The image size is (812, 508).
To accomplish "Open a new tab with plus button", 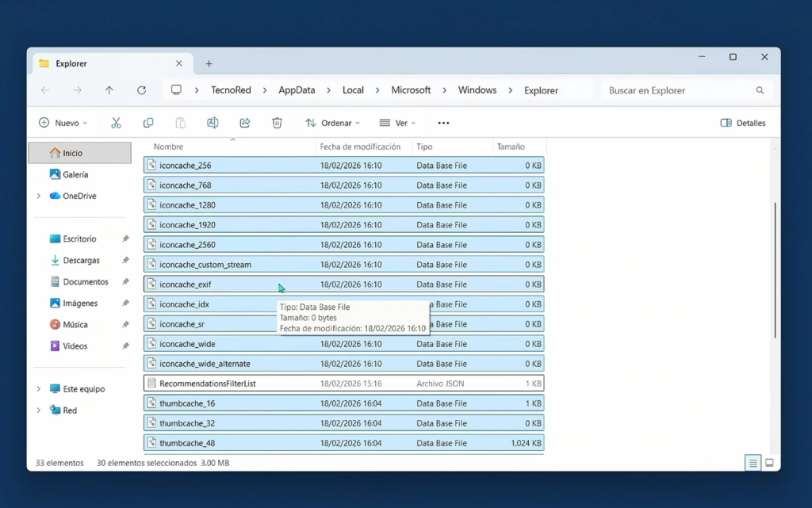I will [x=209, y=63].
